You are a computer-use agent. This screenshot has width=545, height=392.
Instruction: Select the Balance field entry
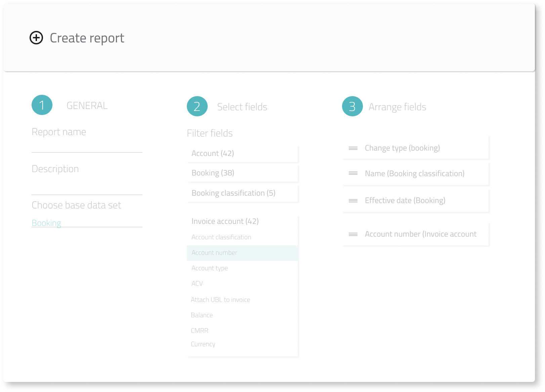point(202,315)
